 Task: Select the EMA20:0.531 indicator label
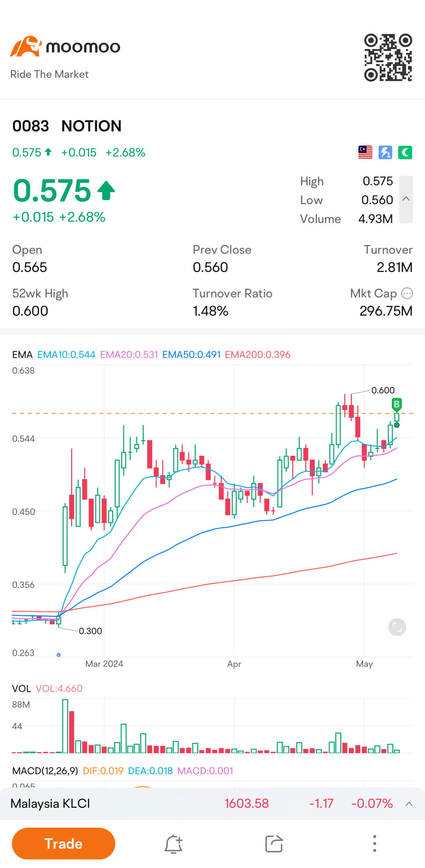129,354
